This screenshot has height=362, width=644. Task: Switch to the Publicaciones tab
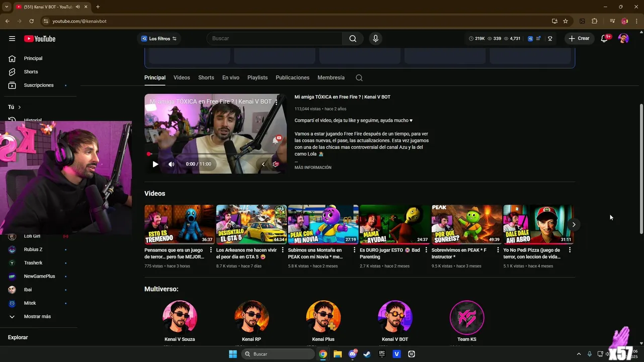tap(292, 78)
